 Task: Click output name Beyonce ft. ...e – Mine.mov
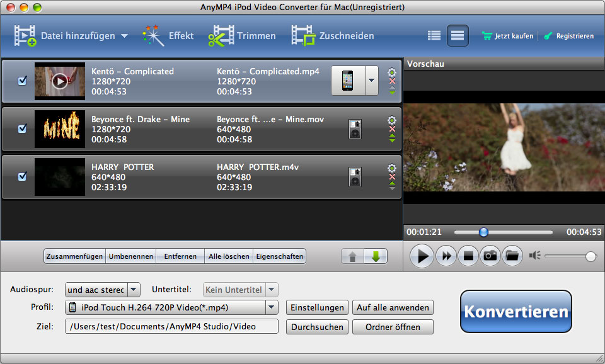(x=270, y=119)
